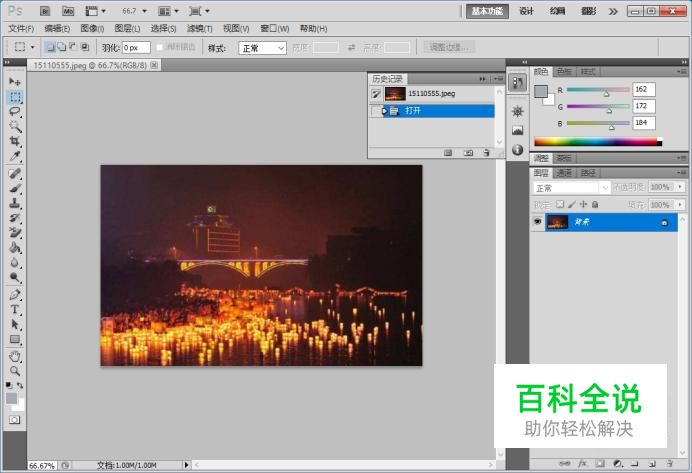The image size is (692, 473).
Task: Select the Brush tool
Action: tap(15, 188)
